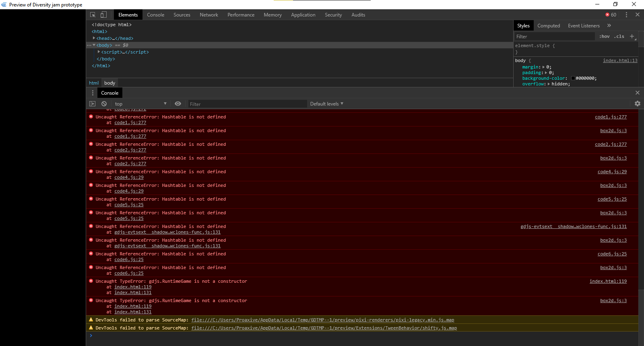Open the top JavaScript context dropdown
Image resolution: width=644 pixels, height=346 pixels.
point(140,104)
